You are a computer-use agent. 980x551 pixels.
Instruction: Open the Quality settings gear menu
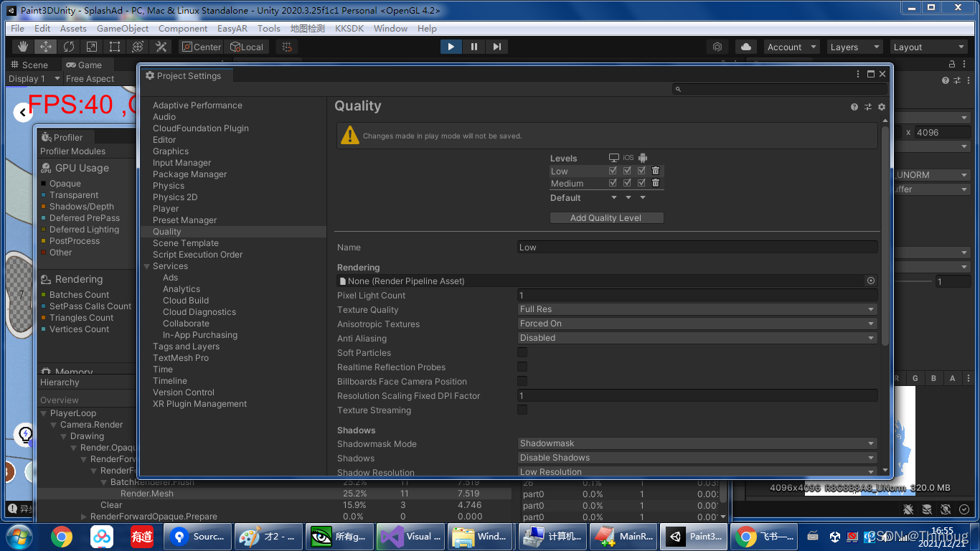click(x=882, y=107)
